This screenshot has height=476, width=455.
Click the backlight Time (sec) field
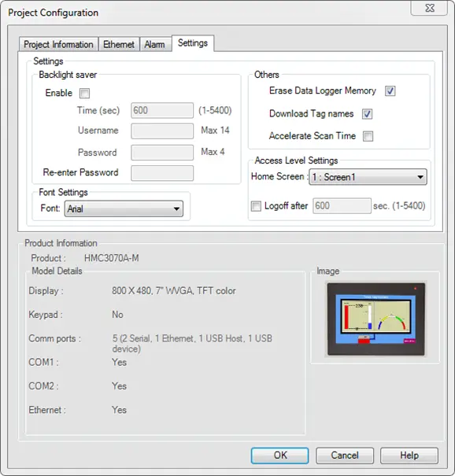(162, 110)
